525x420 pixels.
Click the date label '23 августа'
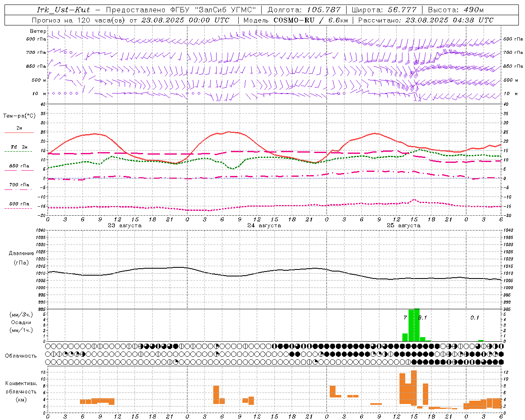[x=125, y=226]
